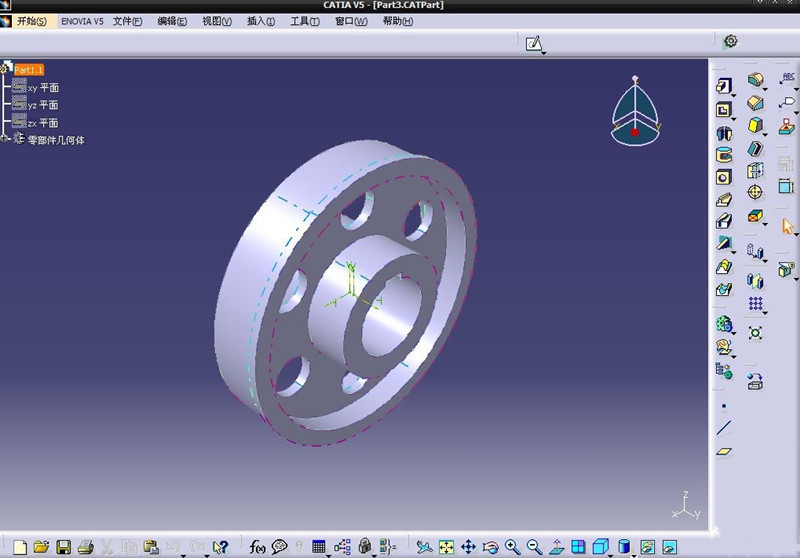The image size is (800, 558).
Task: Click the ENOVIA V5 menu
Action: (x=82, y=21)
